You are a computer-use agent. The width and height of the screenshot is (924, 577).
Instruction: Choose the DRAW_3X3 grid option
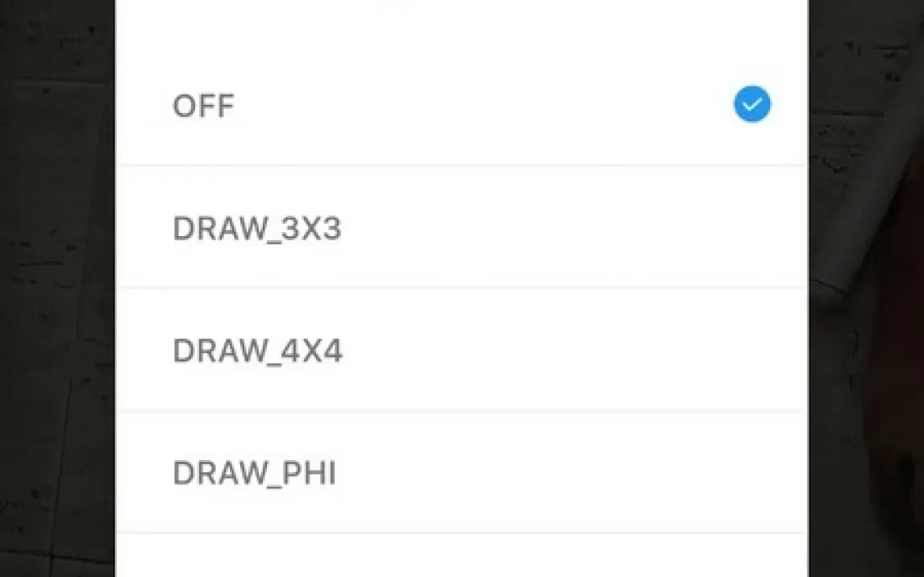[462, 227]
